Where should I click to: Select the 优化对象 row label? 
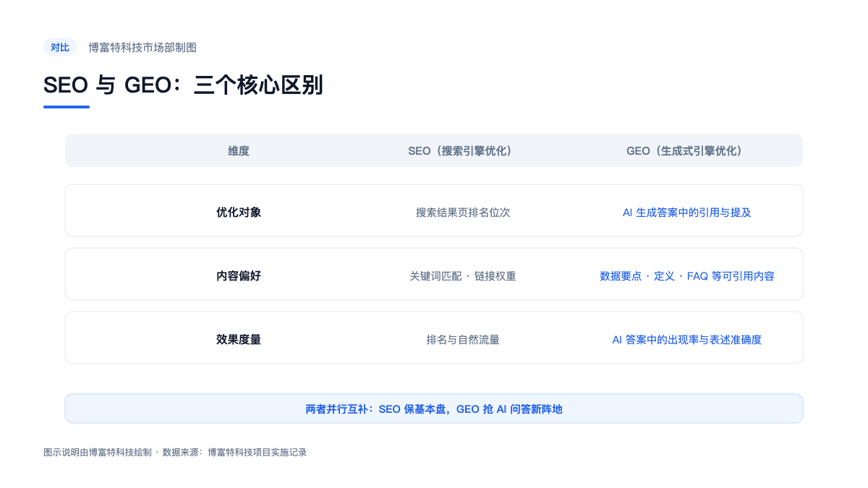pyautogui.click(x=239, y=213)
